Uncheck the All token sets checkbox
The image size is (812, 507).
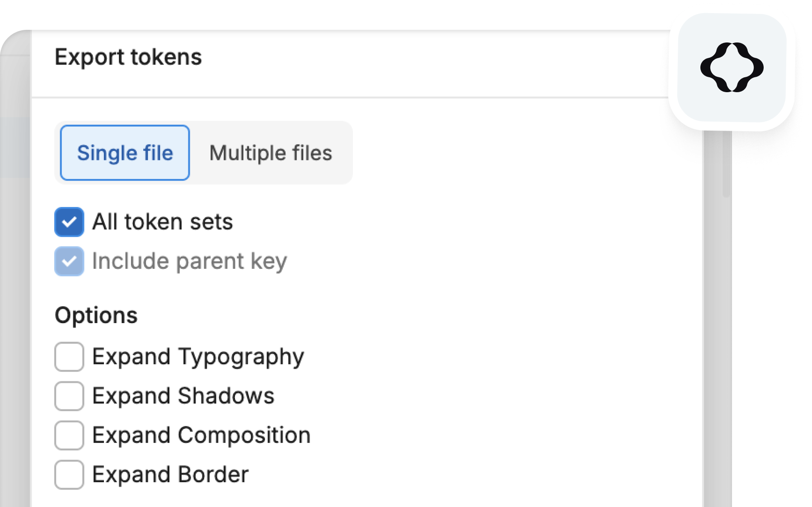point(69,222)
